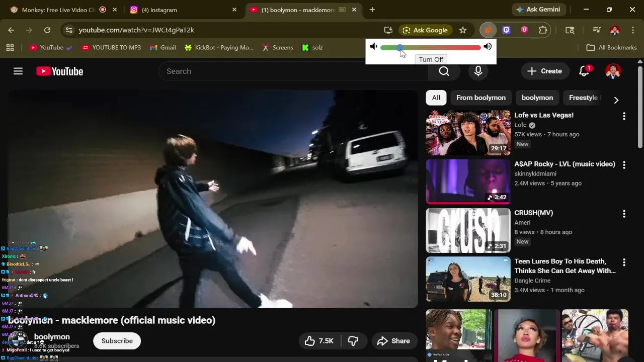Click Ask Google lens button

pyautogui.click(x=426, y=30)
